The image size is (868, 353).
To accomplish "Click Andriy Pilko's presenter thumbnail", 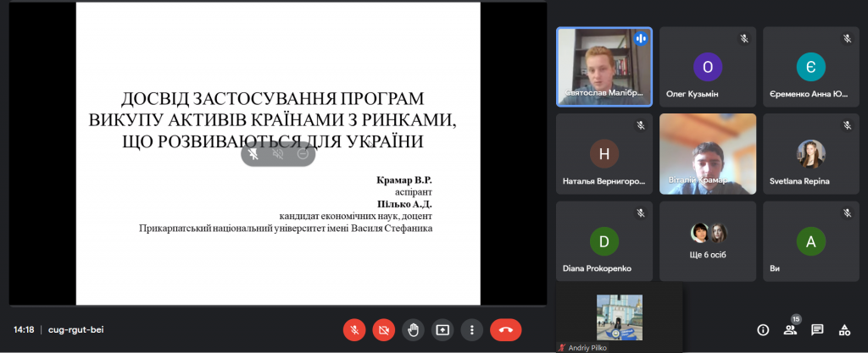I will 619,317.
